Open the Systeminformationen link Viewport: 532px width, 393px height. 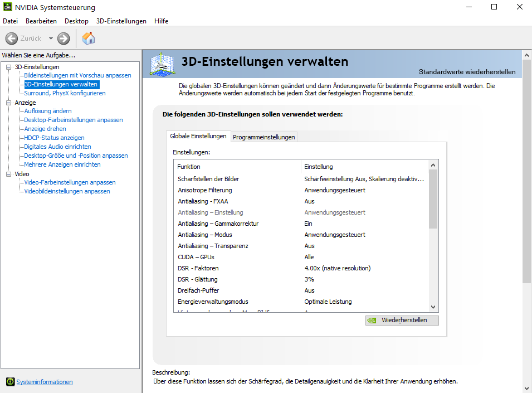[x=45, y=382]
